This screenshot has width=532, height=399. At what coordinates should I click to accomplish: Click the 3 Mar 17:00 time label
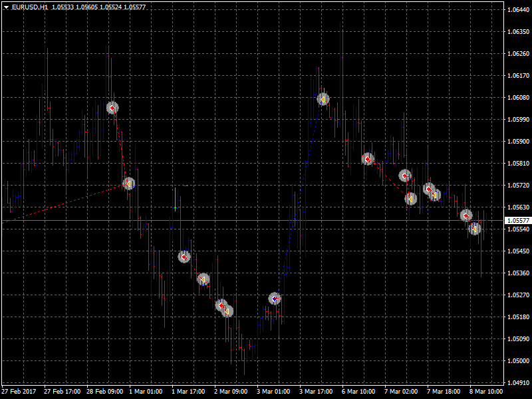[317, 391]
